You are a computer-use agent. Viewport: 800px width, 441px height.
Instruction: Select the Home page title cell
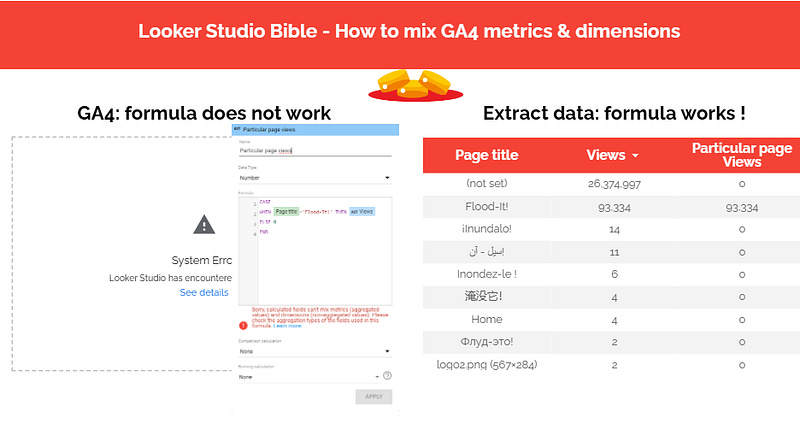click(487, 320)
